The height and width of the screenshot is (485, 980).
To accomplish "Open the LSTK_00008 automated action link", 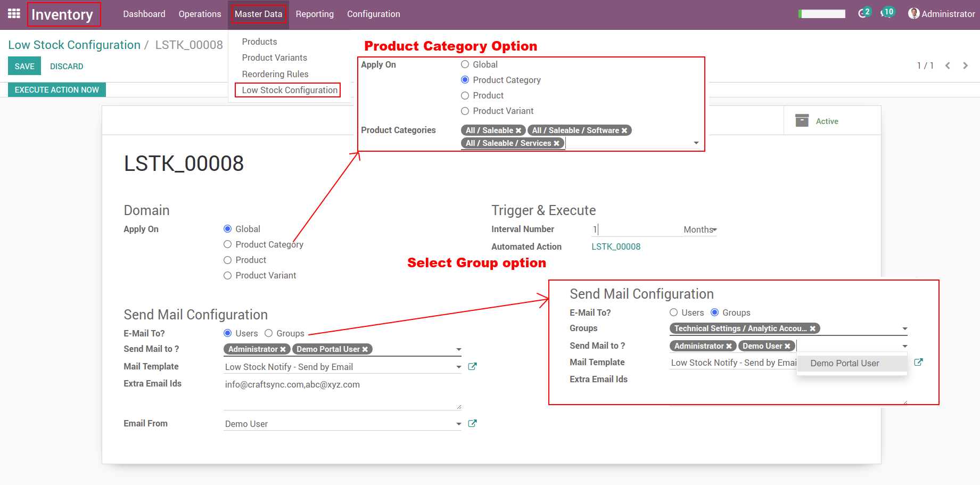I will pos(616,246).
